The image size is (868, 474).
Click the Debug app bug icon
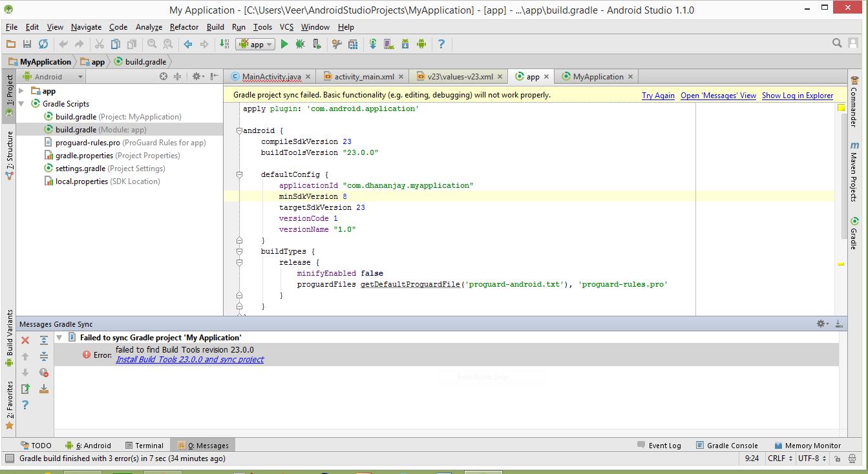300,44
